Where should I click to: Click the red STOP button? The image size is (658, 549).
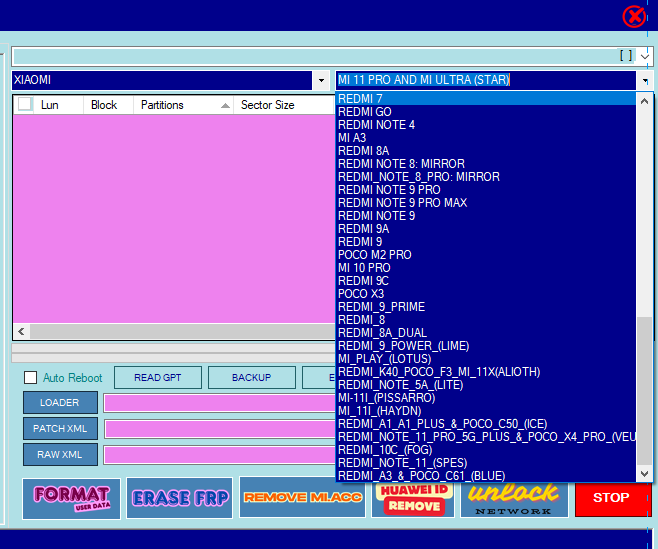(x=611, y=499)
